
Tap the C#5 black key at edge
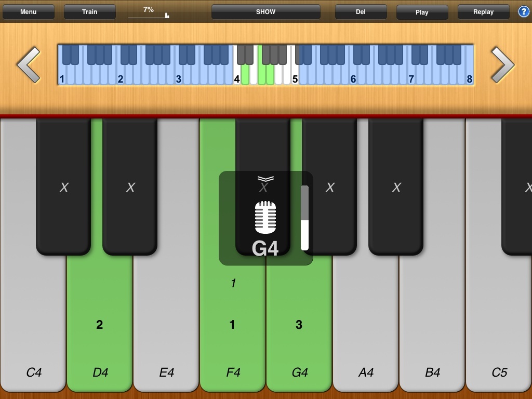[517, 187]
